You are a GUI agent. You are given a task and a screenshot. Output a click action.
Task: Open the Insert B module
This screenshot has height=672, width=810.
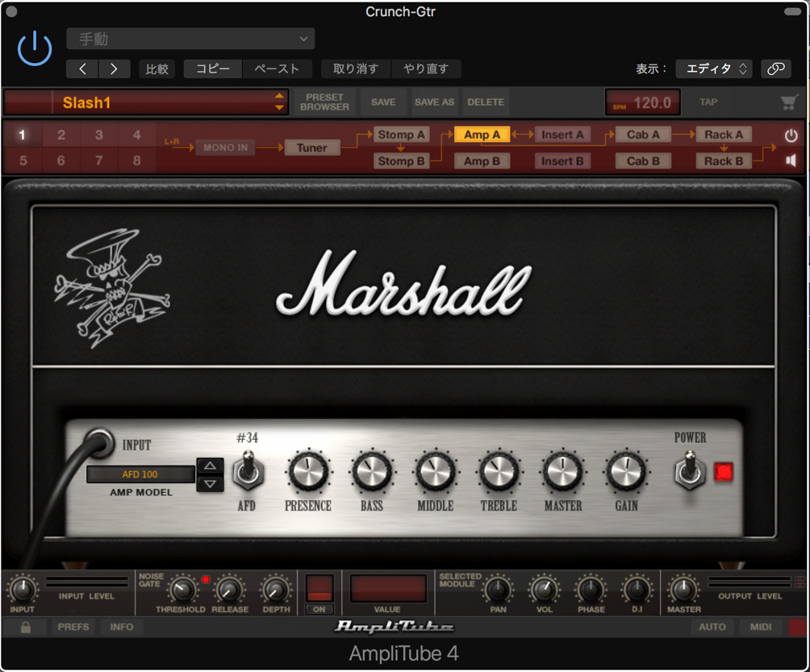pos(562,161)
